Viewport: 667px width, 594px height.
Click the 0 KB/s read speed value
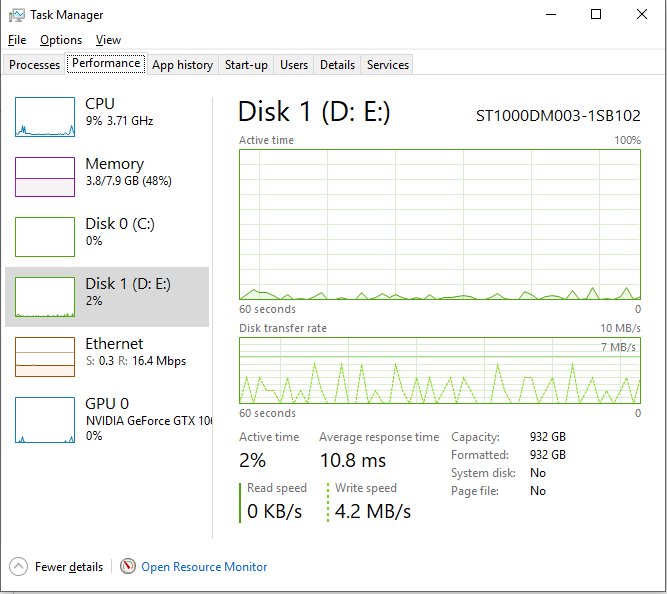[x=275, y=511]
